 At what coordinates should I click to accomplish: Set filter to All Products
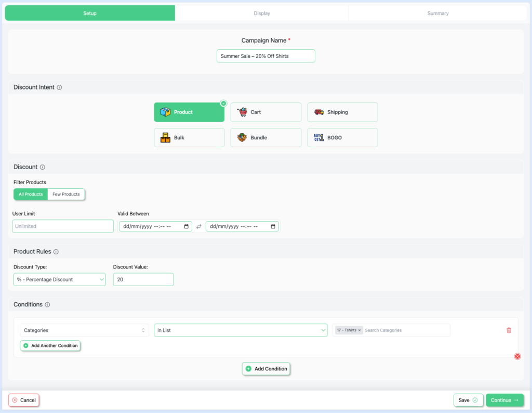[x=31, y=195]
